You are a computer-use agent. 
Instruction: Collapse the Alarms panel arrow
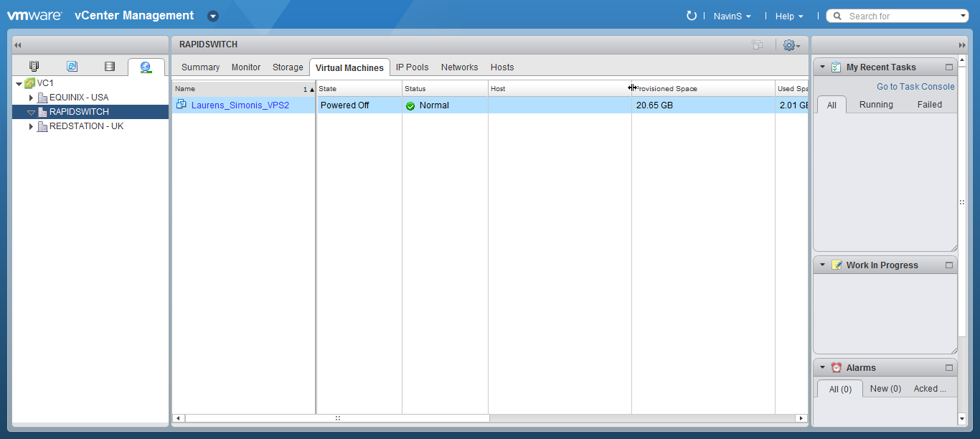822,367
